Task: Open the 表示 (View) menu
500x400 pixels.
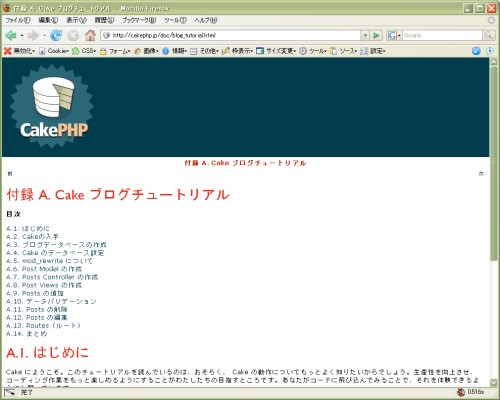Action: coord(76,20)
